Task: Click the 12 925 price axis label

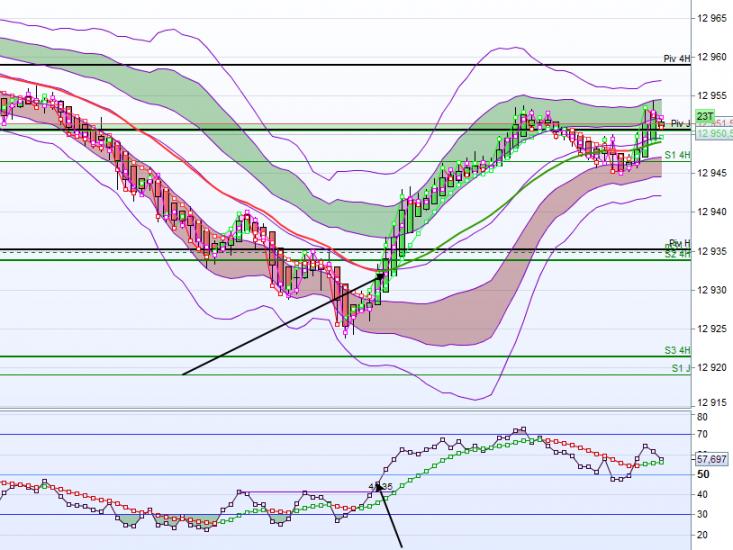Action: [x=711, y=329]
